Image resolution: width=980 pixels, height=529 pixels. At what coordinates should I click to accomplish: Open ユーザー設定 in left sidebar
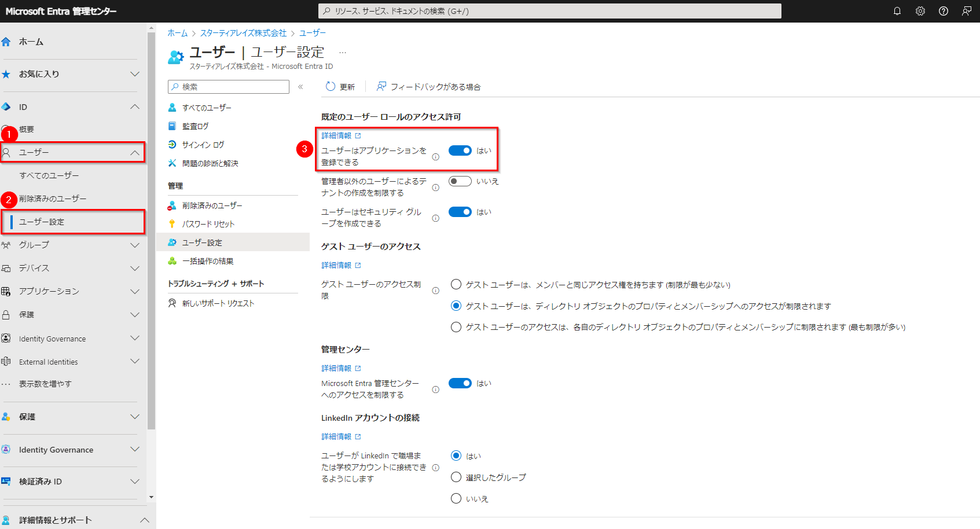(x=42, y=222)
